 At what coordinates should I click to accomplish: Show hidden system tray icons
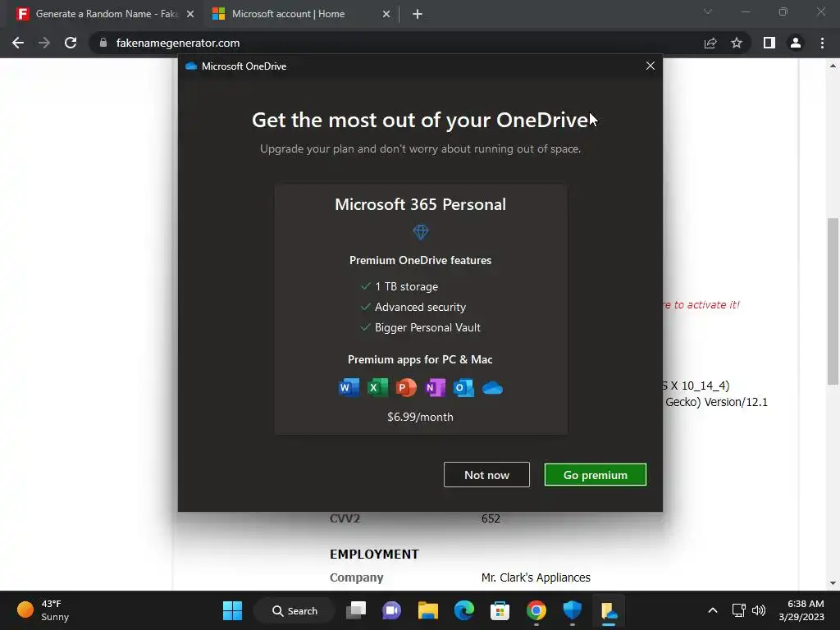[x=713, y=610]
